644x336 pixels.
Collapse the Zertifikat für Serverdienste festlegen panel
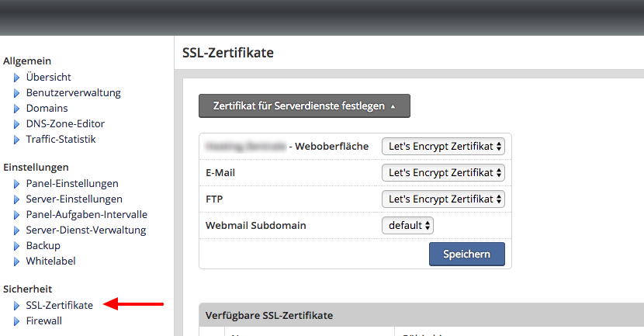[x=304, y=106]
